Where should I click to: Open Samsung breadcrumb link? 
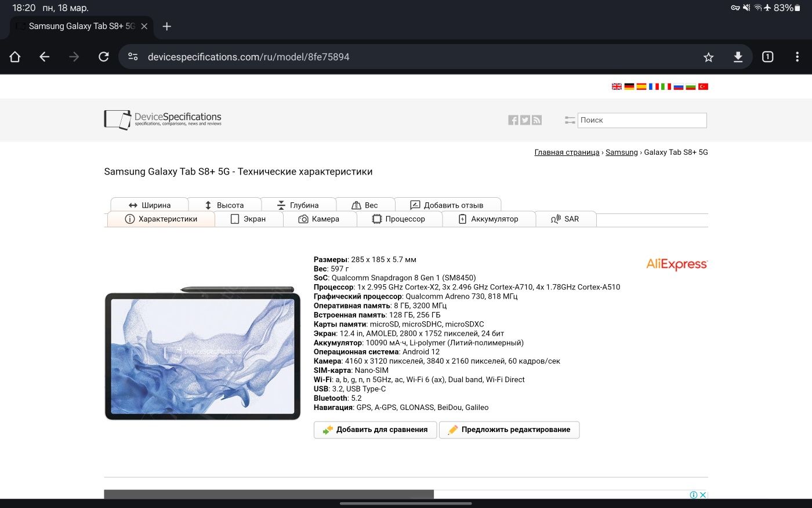coord(621,153)
